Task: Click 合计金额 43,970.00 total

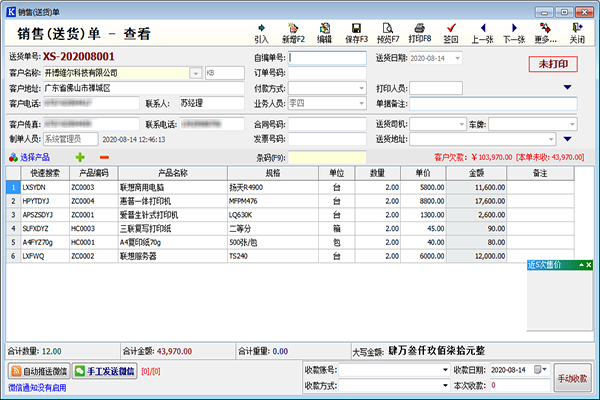Action: 157,351
